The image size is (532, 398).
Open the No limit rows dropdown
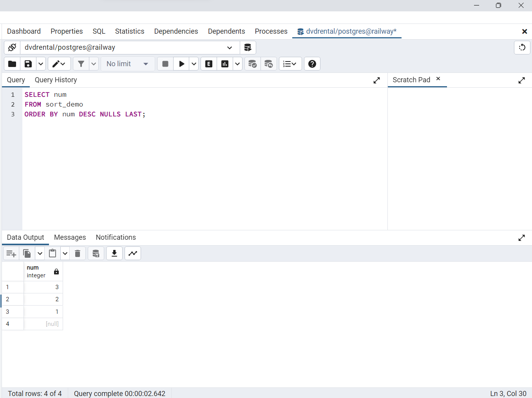(x=128, y=64)
